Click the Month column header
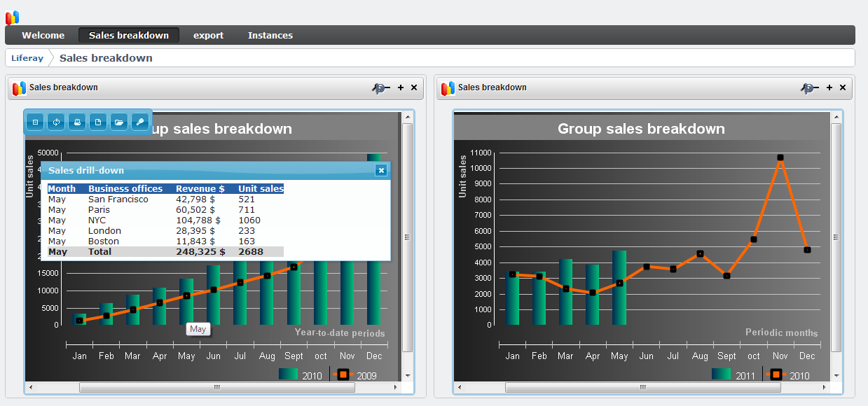This screenshot has height=406, width=868. point(62,189)
